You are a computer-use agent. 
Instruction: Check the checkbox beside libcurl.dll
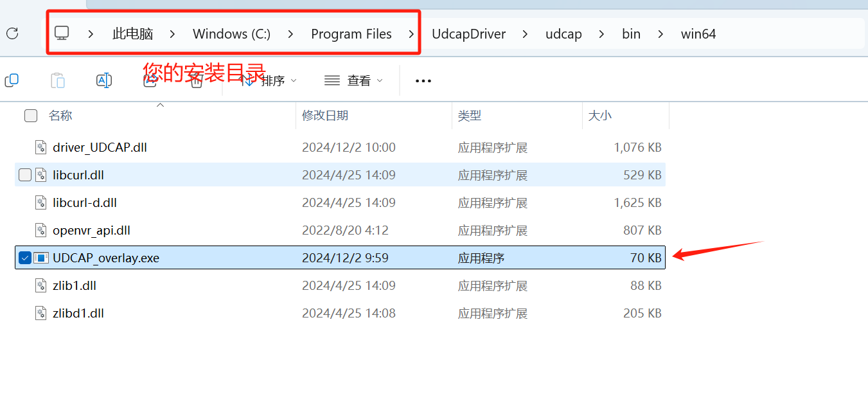click(25, 175)
